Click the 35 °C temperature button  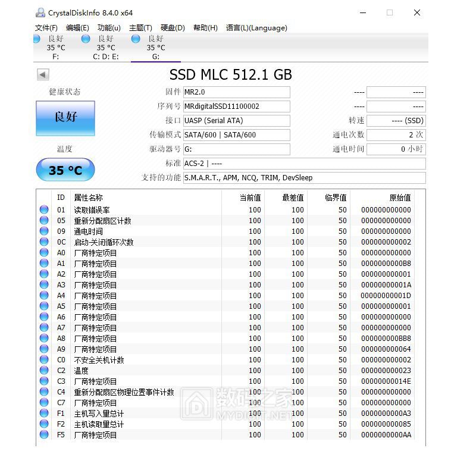tap(65, 170)
